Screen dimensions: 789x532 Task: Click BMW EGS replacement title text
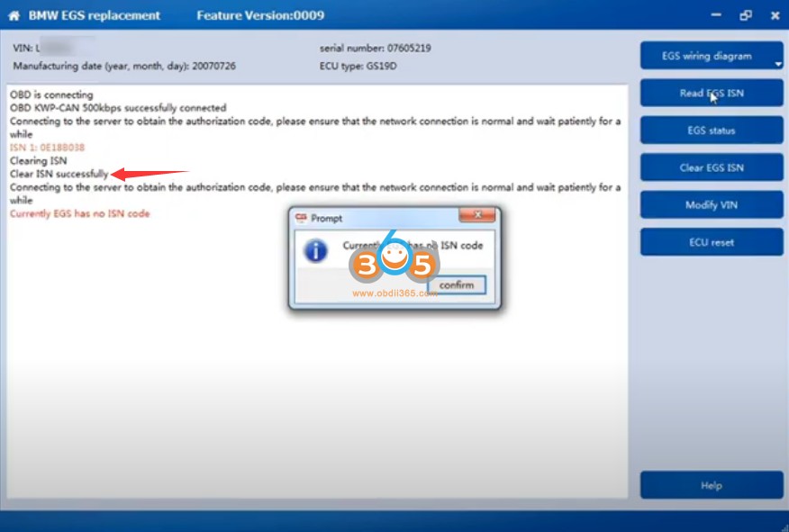94,15
